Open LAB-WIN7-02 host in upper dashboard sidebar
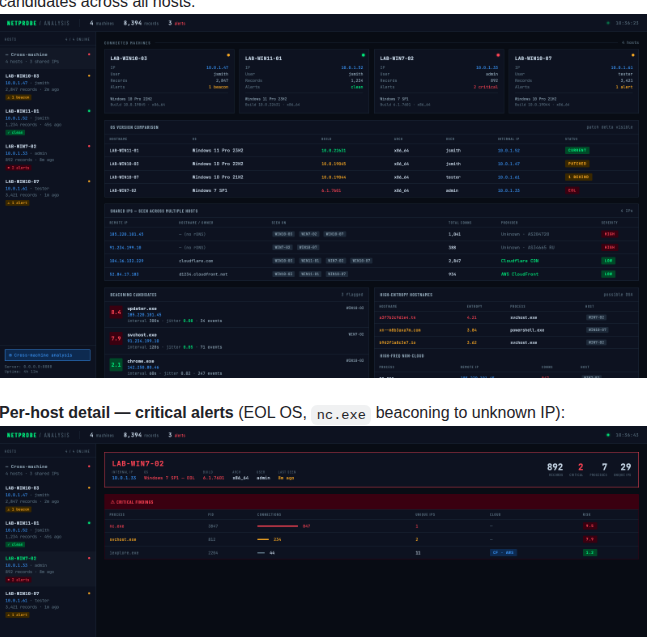Screen dimensions: 647x637 pyautogui.click(x=47, y=156)
